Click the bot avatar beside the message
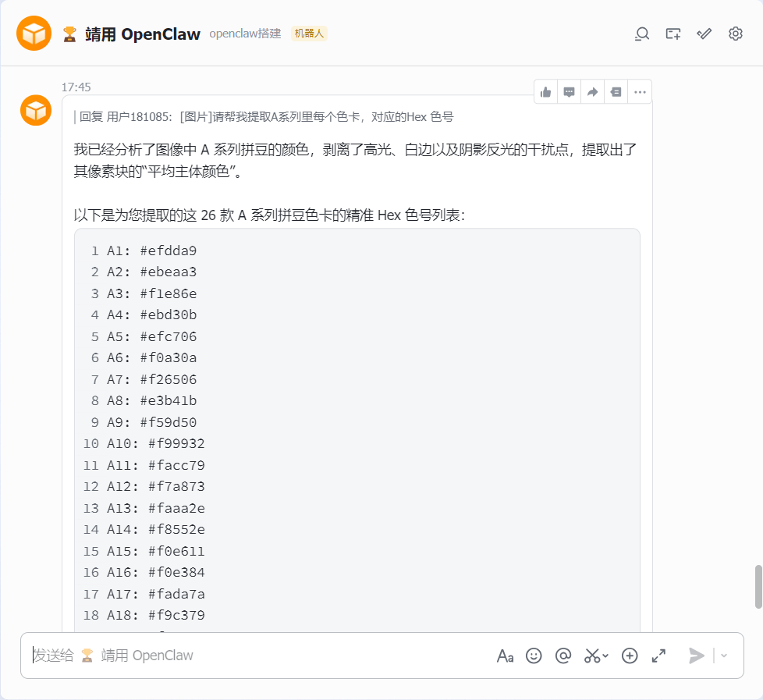The height and width of the screenshot is (700, 763). 36,111
